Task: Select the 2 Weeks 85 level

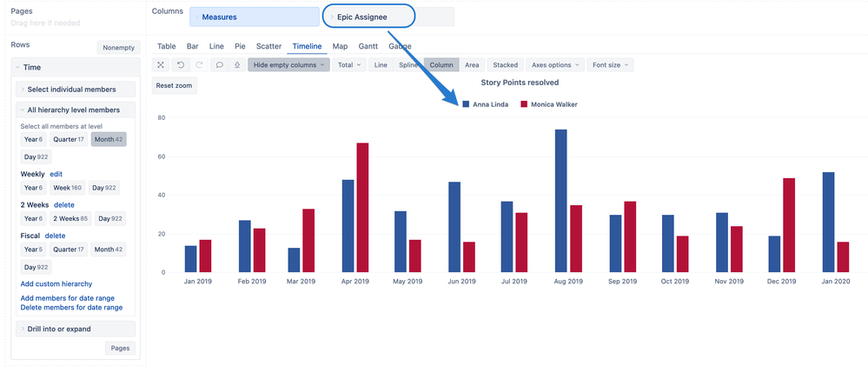Action: (70, 218)
